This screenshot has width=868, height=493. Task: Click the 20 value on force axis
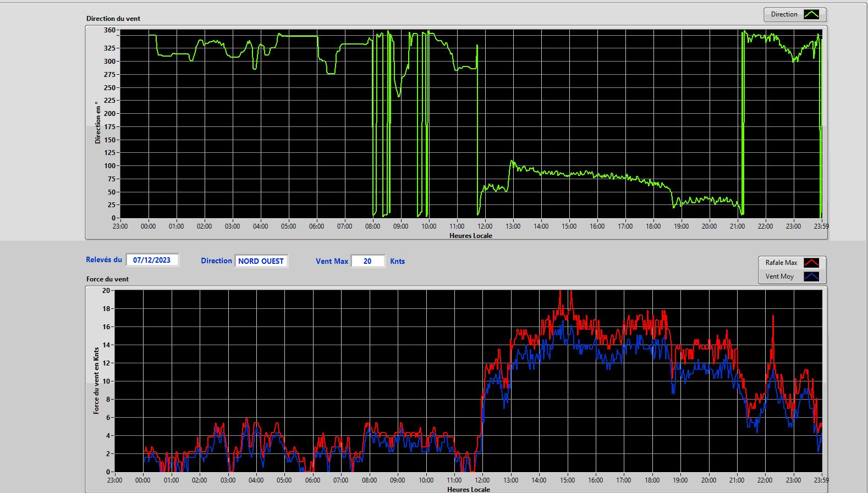point(106,290)
